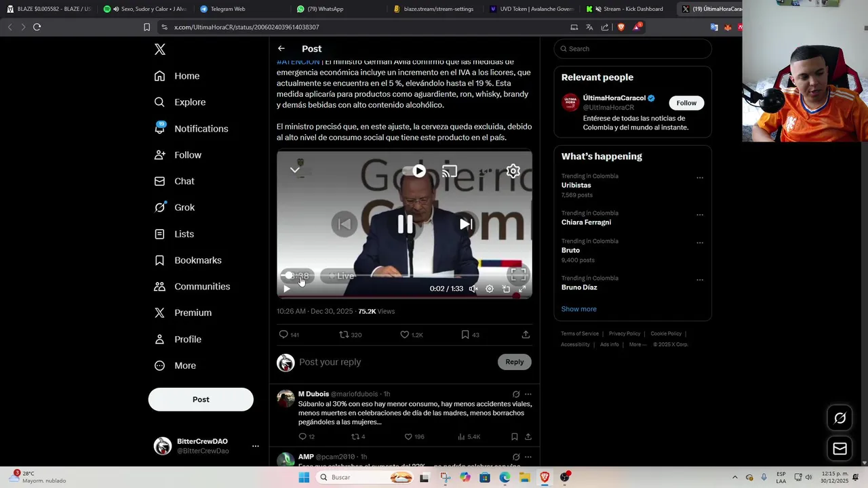Open video settings gear next to mute

[490, 289]
